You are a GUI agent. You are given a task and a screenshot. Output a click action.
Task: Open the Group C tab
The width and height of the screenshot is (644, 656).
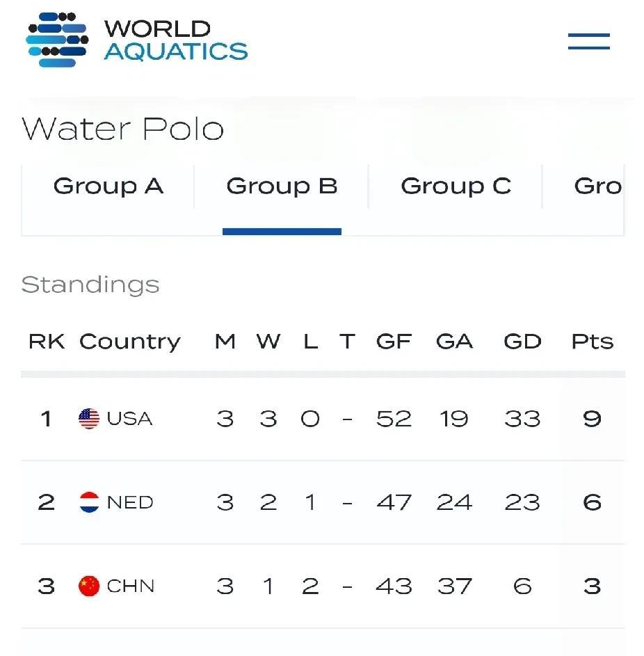(x=456, y=186)
